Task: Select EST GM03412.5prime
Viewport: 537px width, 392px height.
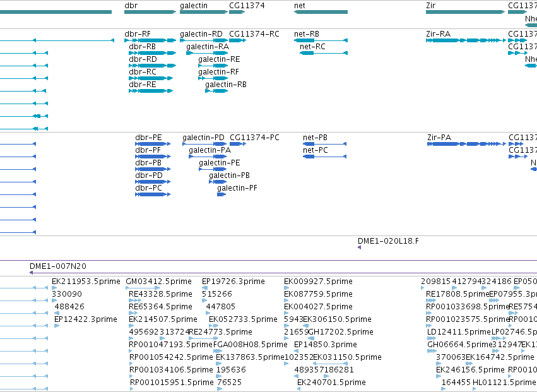Action: click(143, 288)
